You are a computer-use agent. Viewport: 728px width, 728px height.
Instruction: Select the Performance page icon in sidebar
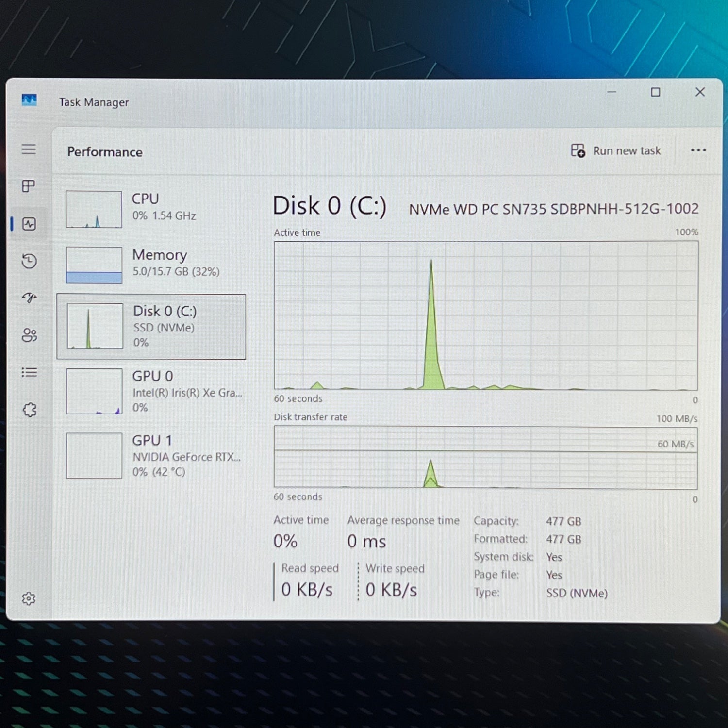29,224
